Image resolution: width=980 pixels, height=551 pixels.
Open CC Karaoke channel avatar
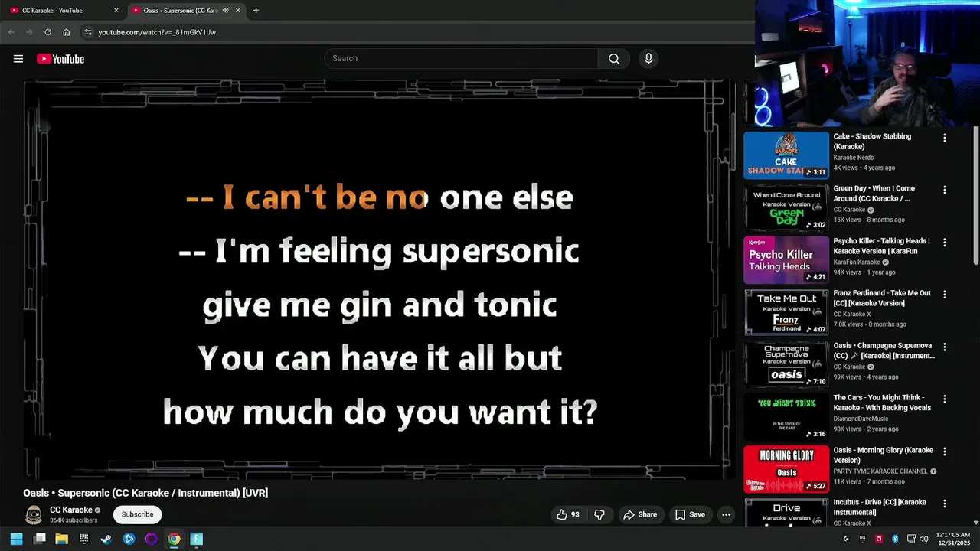pos(34,514)
